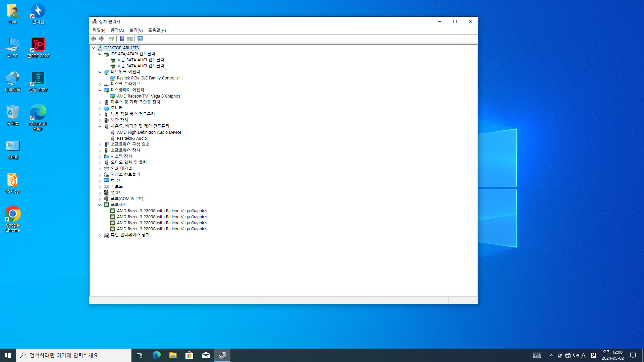
Task: Select the 한PDF 2022 desktop icon
Action: click(38, 48)
